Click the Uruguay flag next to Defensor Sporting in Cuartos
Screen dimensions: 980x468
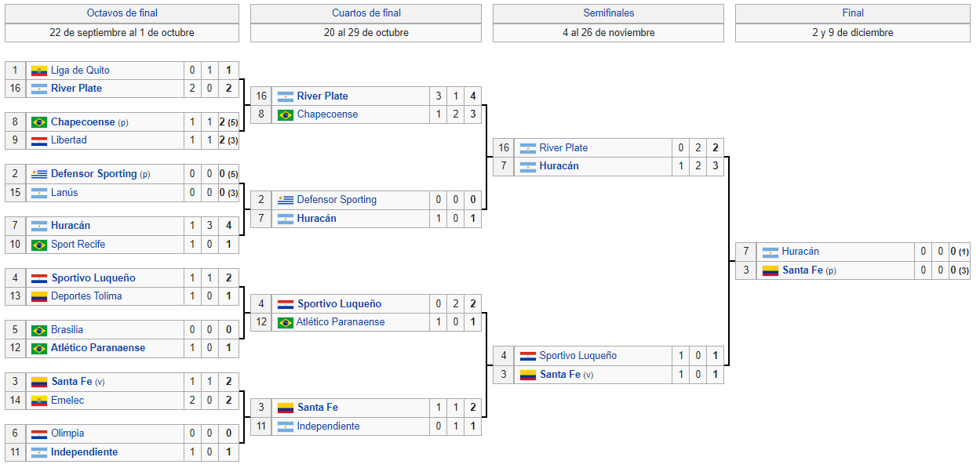285,200
